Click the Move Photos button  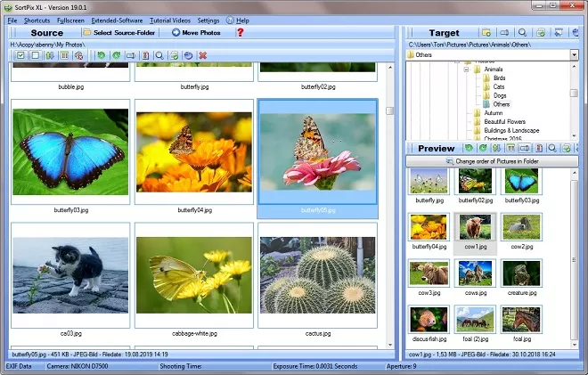click(x=196, y=33)
